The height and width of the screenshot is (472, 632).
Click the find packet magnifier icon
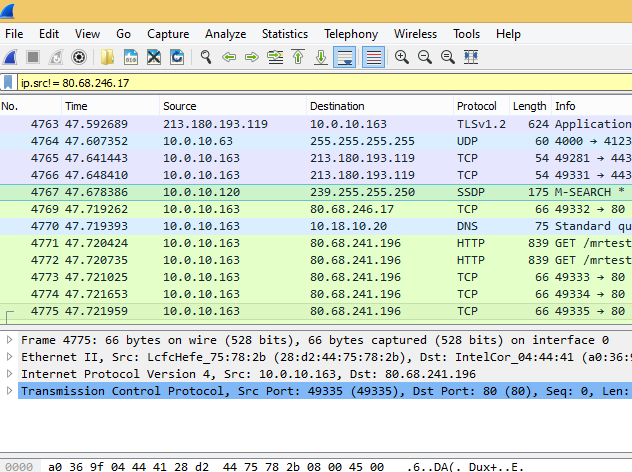click(x=205, y=57)
